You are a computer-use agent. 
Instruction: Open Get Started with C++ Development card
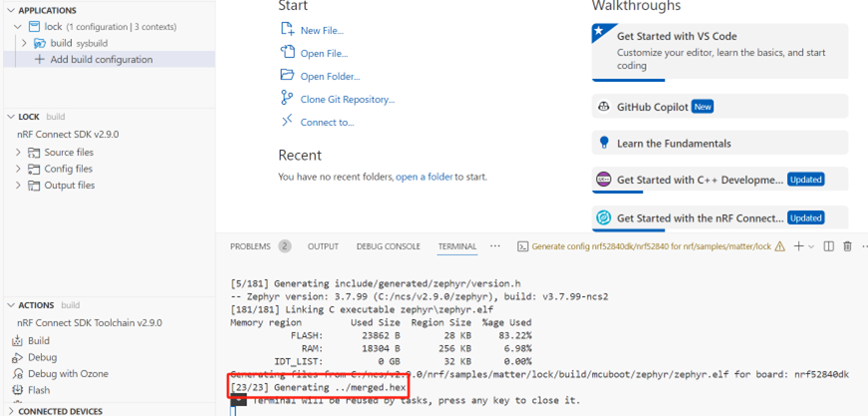pos(720,180)
